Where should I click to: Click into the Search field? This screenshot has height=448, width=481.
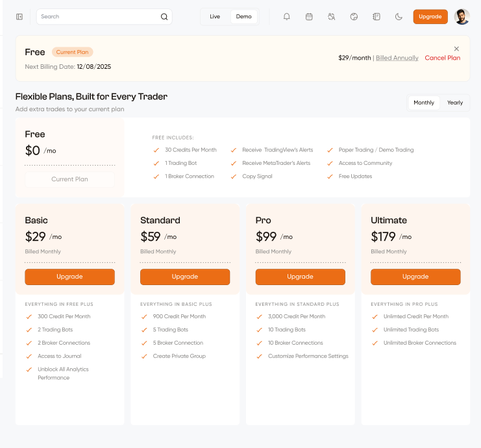coord(105,17)
